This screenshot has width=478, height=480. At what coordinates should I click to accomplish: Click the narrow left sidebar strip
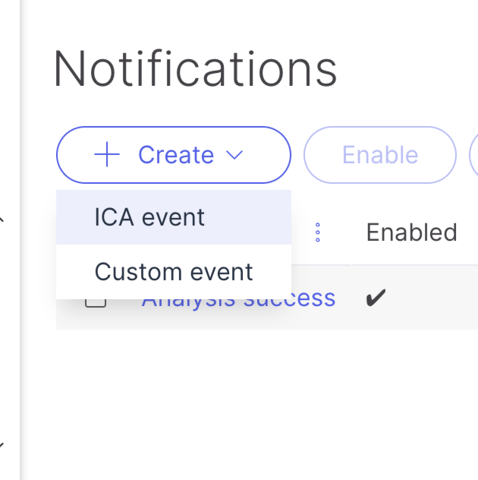tap(10, 240)
